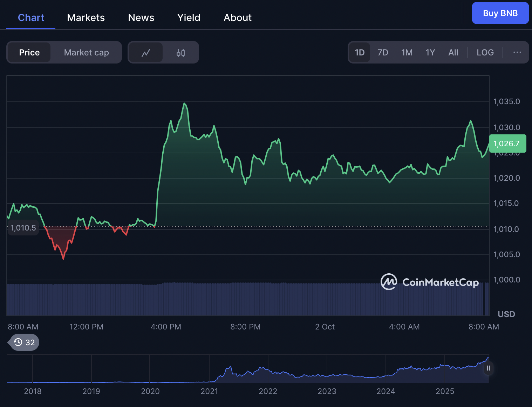Screen dimensions: 532x407
Task: Click the current price label 1,026.7
Action: tap(507, 144)
